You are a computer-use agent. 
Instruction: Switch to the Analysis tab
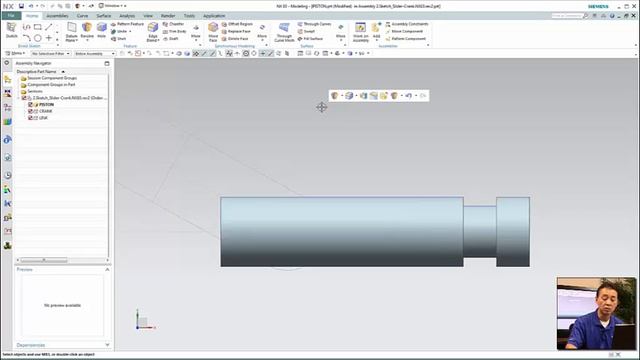click(x=127, y=16)
